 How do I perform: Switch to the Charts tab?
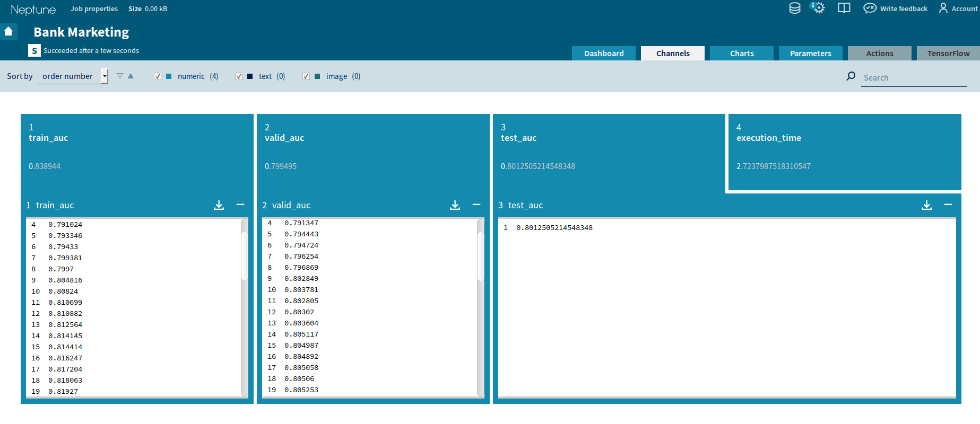coord(741,54)
